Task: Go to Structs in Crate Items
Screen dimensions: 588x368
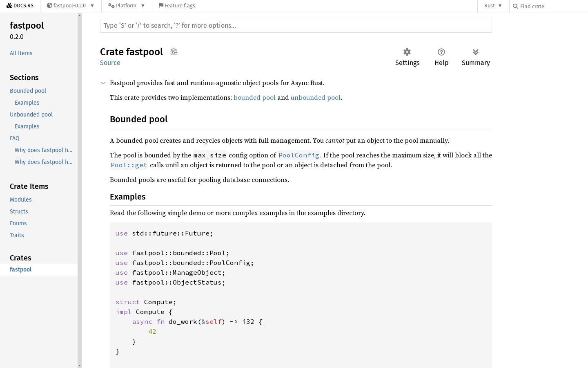Action: pyautogui.click(x=19, y=211)
